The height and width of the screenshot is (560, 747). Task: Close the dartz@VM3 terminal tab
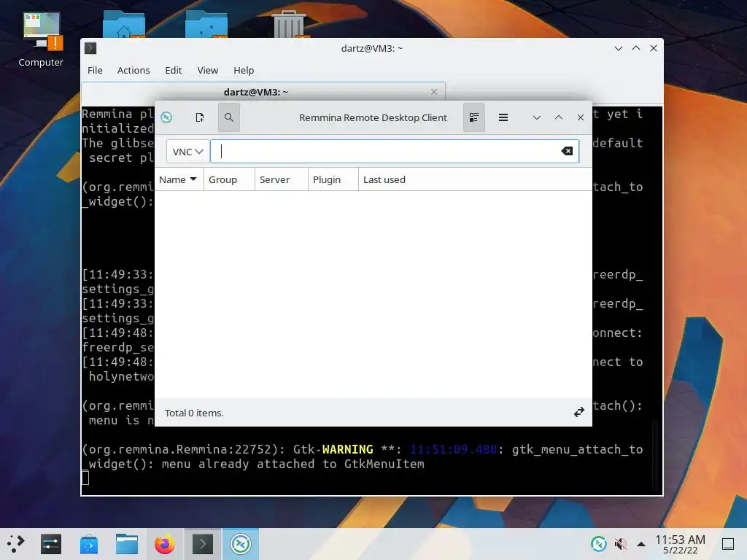433,92
